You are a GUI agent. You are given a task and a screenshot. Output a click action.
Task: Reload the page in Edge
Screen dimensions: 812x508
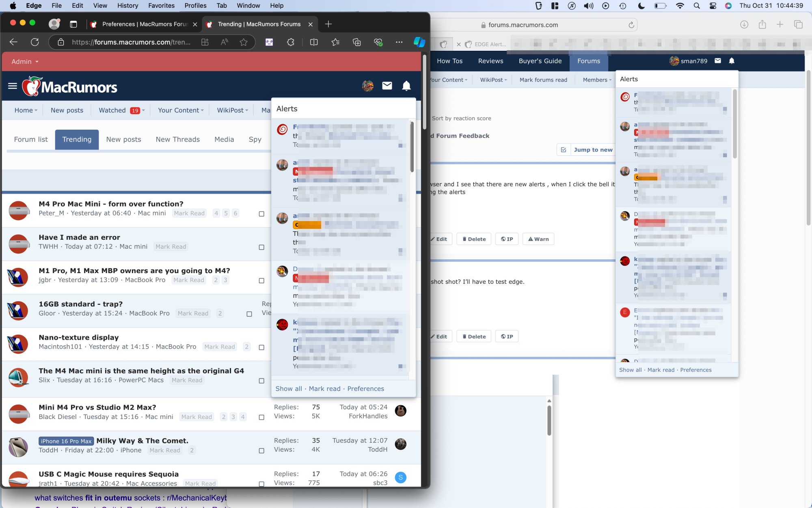[x=35, y=42]
